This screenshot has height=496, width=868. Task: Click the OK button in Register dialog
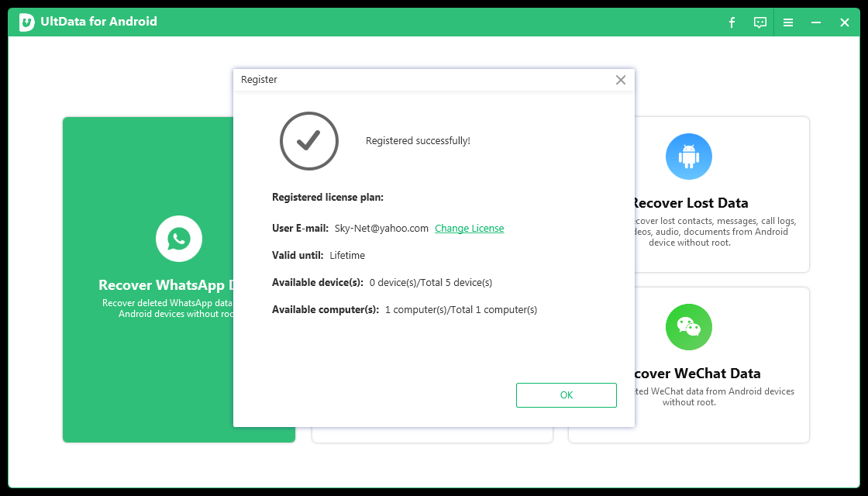[x=567, y=395]
